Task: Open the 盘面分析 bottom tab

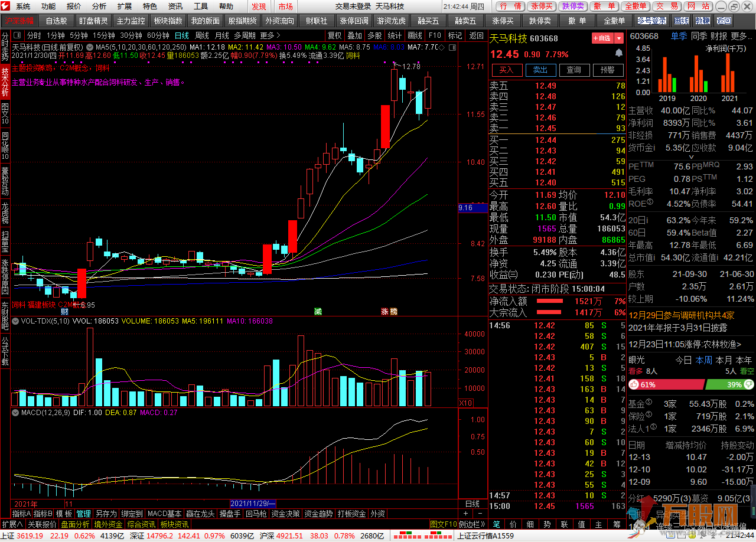Action: [75, 524]
